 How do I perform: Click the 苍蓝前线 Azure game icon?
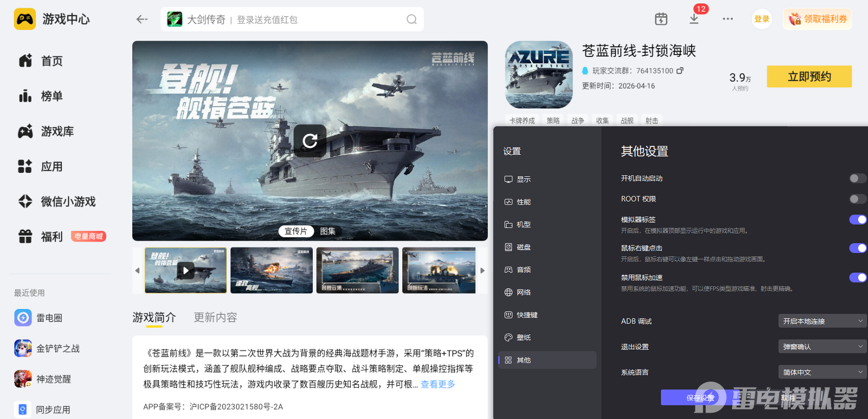point(539,75)
